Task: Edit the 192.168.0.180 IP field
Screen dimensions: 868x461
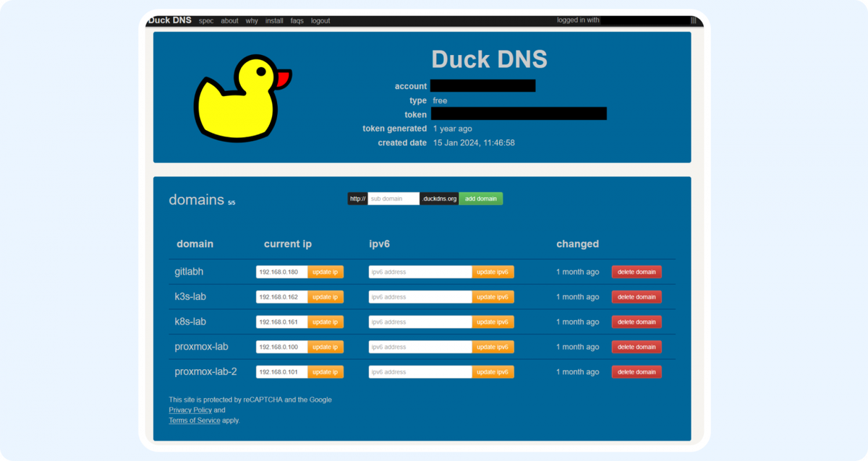Action: pos(282,272)
